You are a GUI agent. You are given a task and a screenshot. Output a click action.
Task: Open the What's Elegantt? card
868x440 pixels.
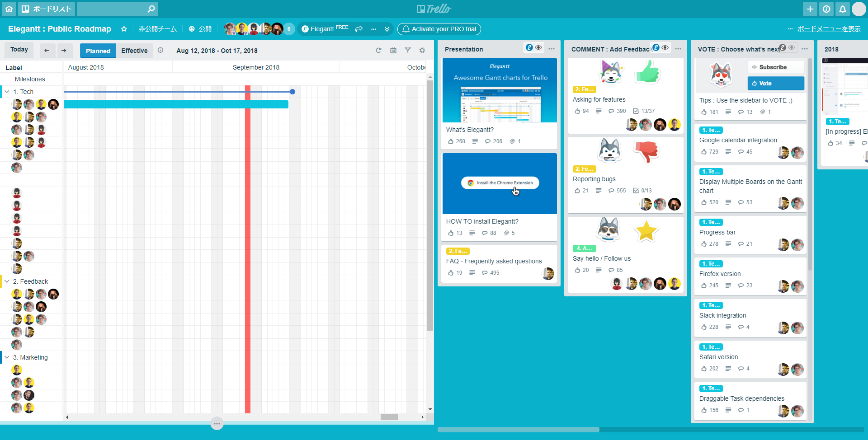pyautogui.click(x=500, y=103)
